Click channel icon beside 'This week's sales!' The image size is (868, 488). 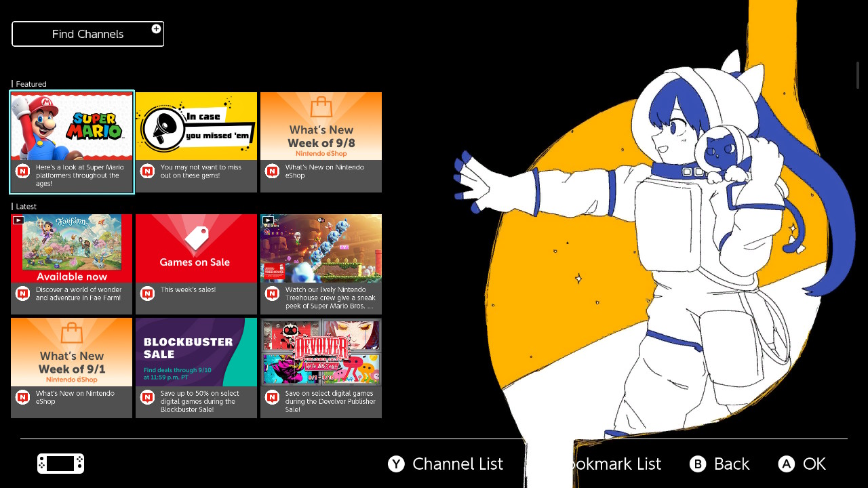point(147,293)
